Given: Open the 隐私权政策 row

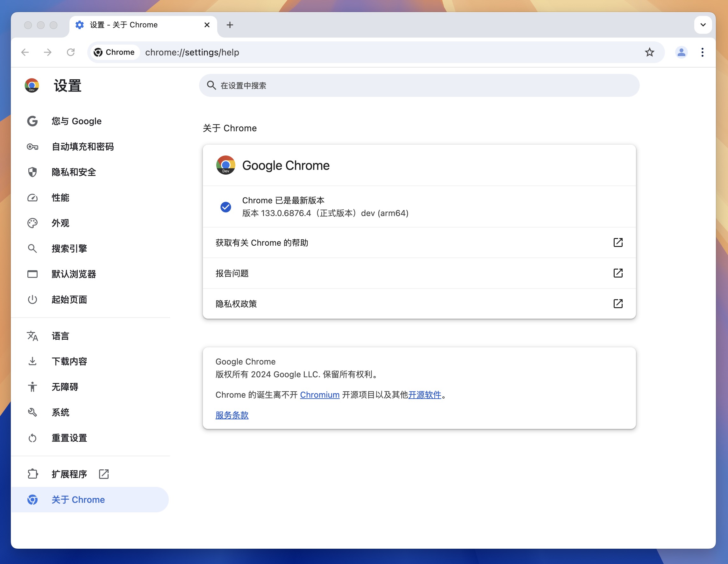Looking at the screenshot, I should pyautogui.click(x=419, y=304).
